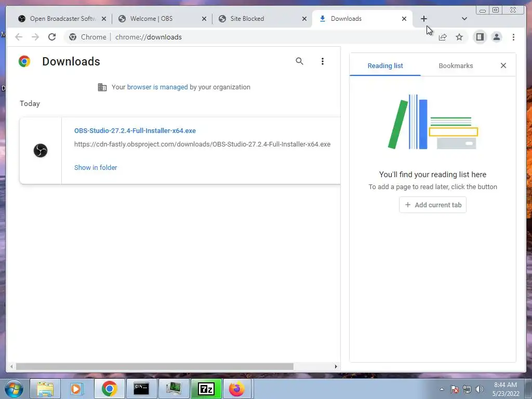532x399 pixels.
Task: Expand the tab search chevron
Action: click(464, 19)
